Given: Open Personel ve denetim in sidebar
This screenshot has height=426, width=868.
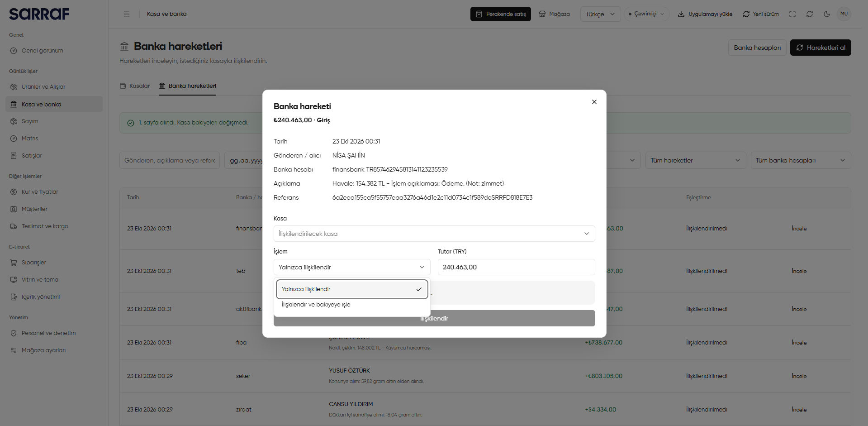Looking at the screenshot, I should 54,333.
